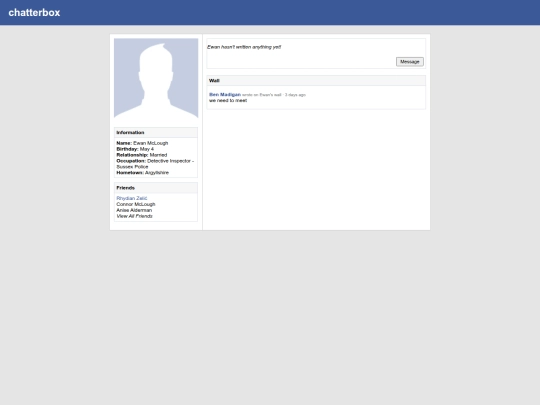Screen dimensions: 540x405
Task: Select the Relationship: Married line
Action: [x=142, y=155]
